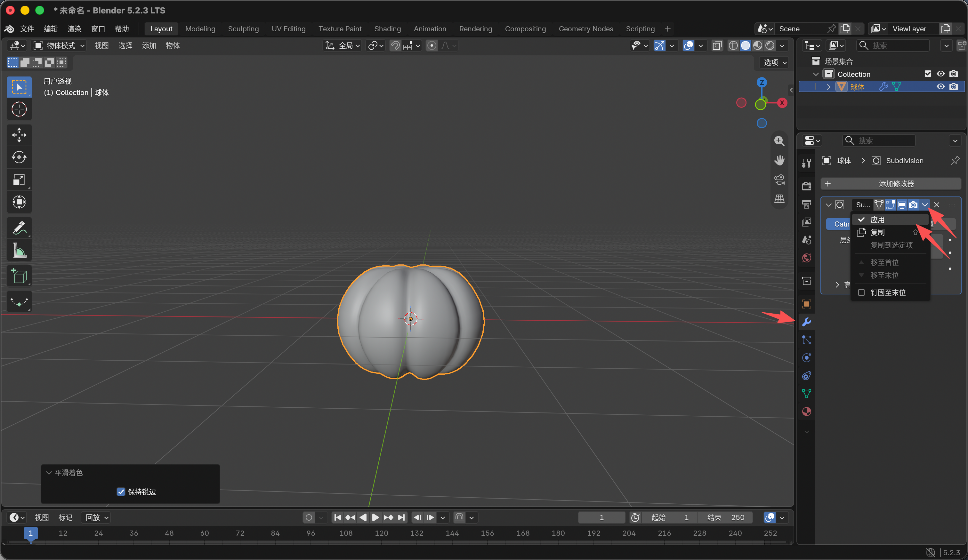This screenshot has height=560, width=968.
Task: Click the 添加修改器 button
Action: [x=891, y=184]
